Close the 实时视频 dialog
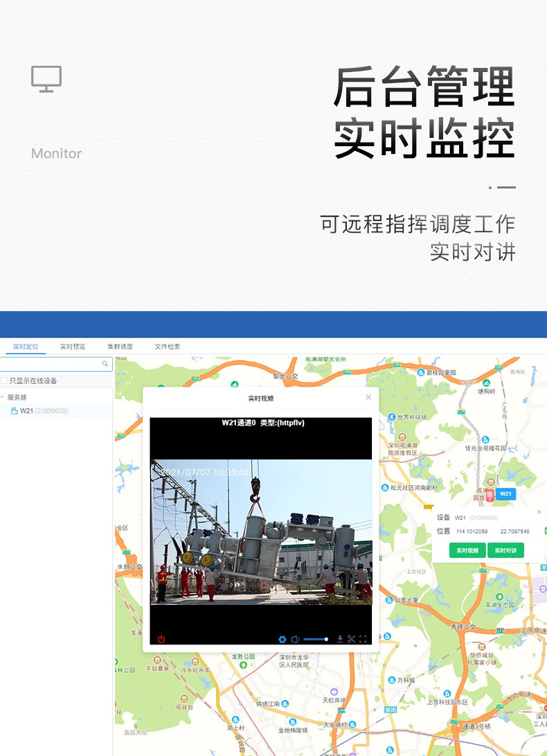The height and width of the screenshot is (756, 547). (x=368, y=397)
